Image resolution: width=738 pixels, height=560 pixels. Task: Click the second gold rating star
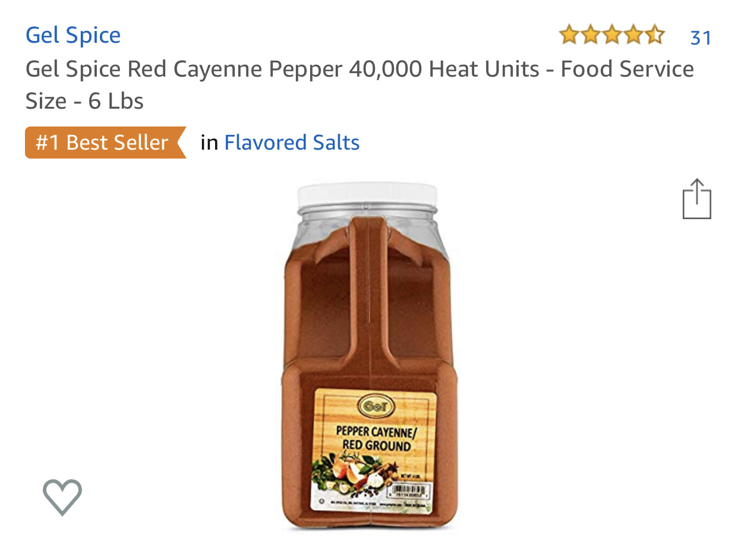590,36
